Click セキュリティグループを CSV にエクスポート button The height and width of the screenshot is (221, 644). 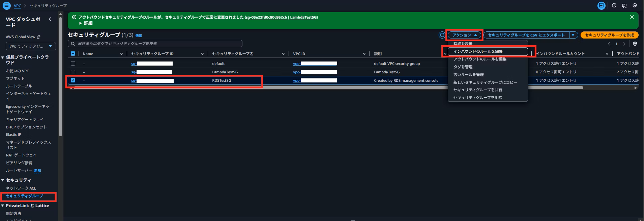pyautogui.click(x=526, y=35)
